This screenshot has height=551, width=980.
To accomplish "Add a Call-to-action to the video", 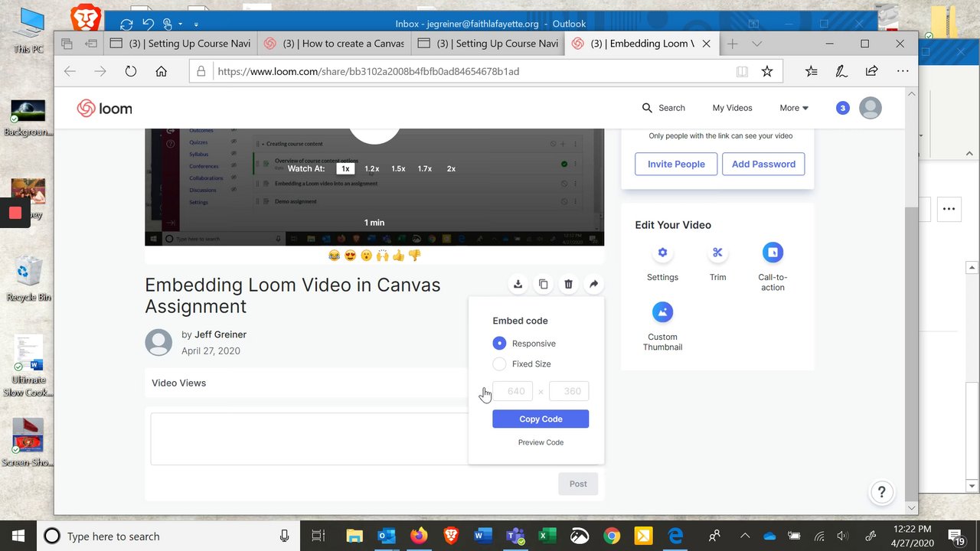I will pos(773,253).
